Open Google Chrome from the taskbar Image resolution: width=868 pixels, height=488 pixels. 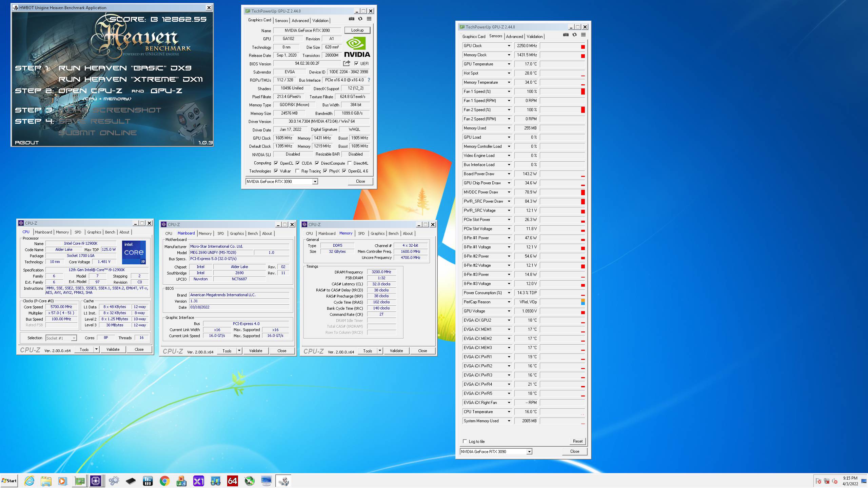click(x=165, y=481)
